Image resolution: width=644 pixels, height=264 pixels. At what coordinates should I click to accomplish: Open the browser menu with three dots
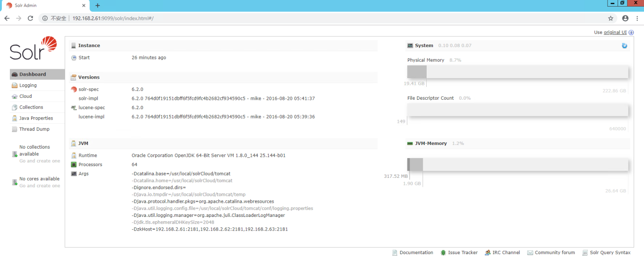click(x=637, y=18)
